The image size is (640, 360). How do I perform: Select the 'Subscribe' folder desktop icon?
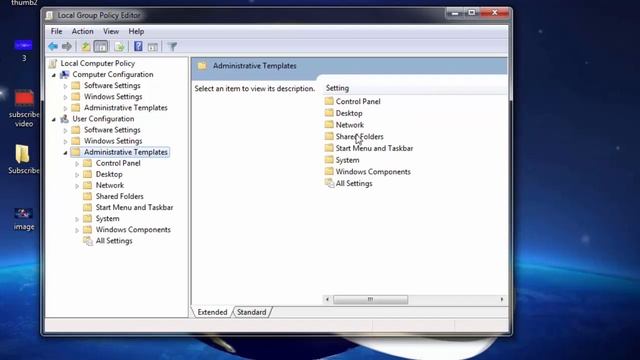click(x=23, y=160)
